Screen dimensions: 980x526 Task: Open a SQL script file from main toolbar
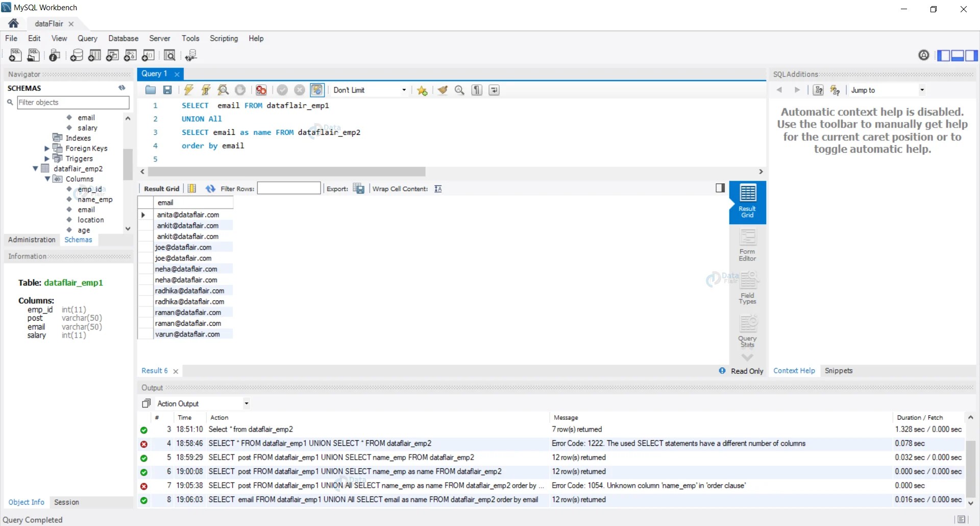(34, 55)
